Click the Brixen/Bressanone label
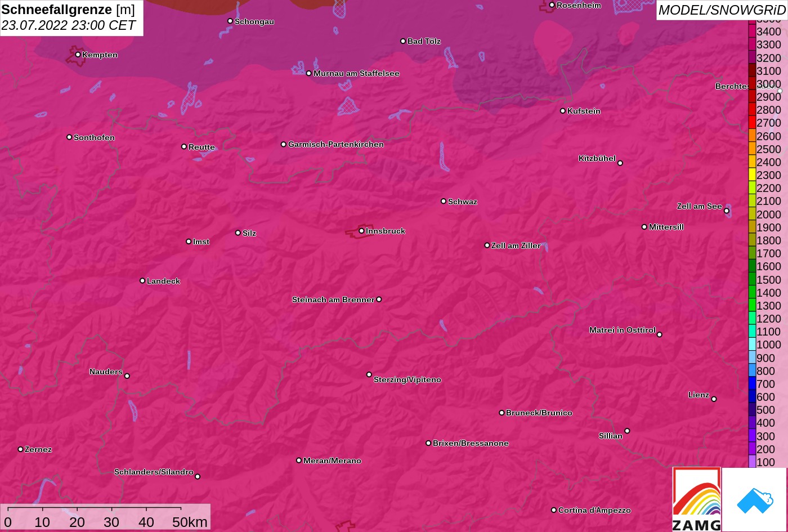Viewport: 788px width, 532px height. 471,443
